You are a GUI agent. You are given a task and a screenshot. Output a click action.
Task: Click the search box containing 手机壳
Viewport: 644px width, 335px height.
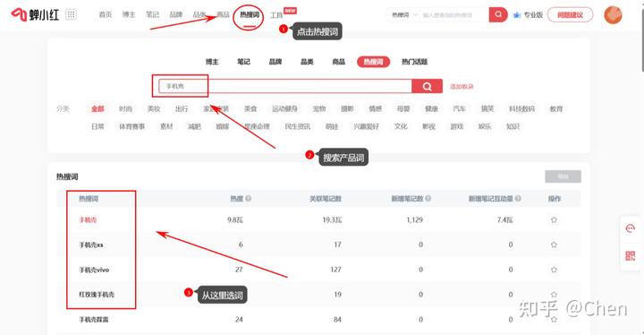pos(285,86)
